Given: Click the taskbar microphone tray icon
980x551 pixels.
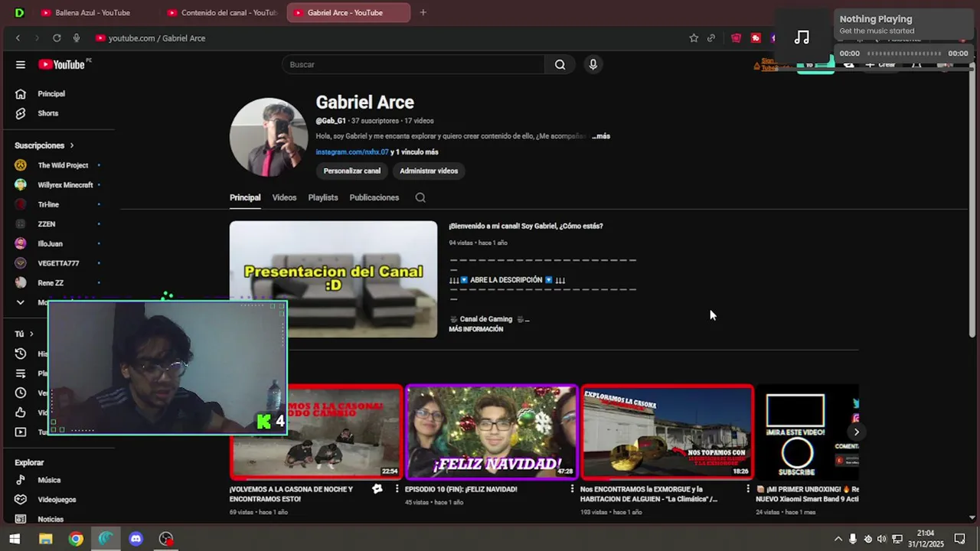Looking at the screenshot, I should 852,539.
